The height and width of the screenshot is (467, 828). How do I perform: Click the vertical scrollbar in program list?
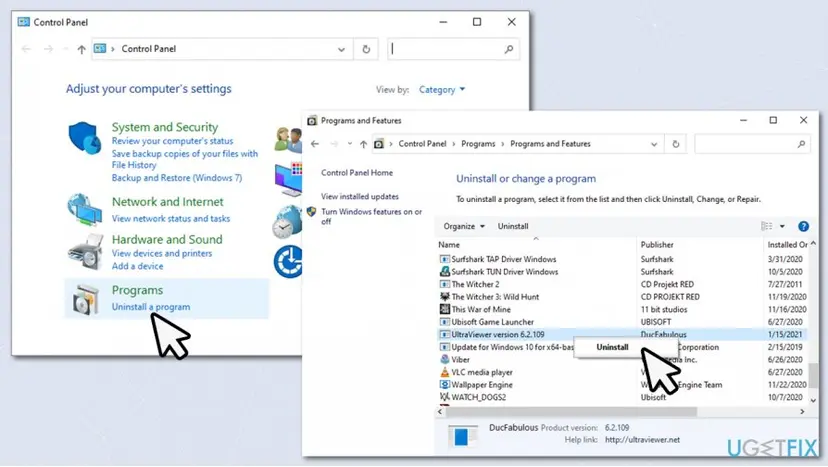[813, 375]
